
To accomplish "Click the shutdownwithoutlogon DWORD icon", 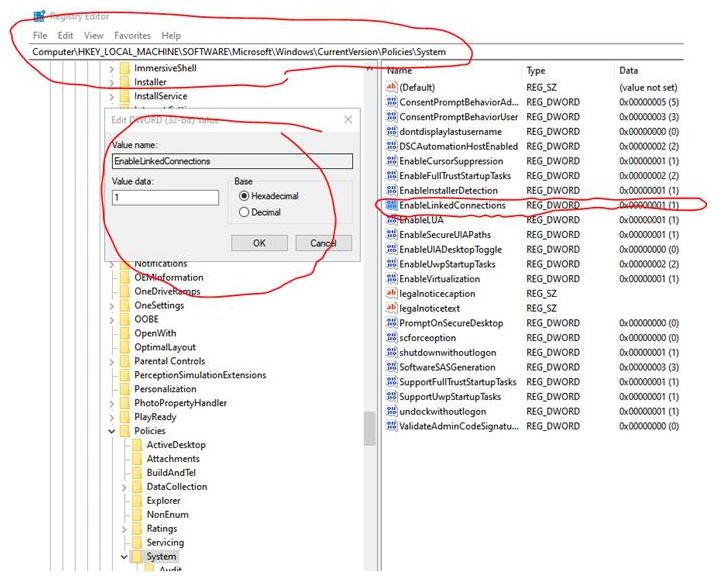I will point(391,353).
